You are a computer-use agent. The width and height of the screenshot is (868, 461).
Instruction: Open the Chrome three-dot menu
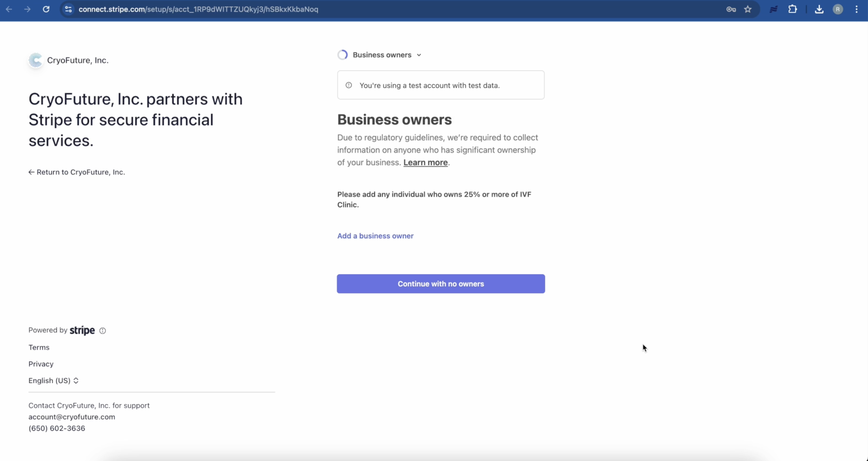(x=857, y=9)
